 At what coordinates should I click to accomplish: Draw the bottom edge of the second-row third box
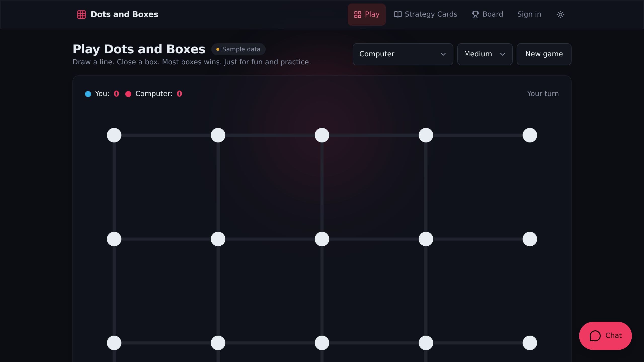pos(374,343)
